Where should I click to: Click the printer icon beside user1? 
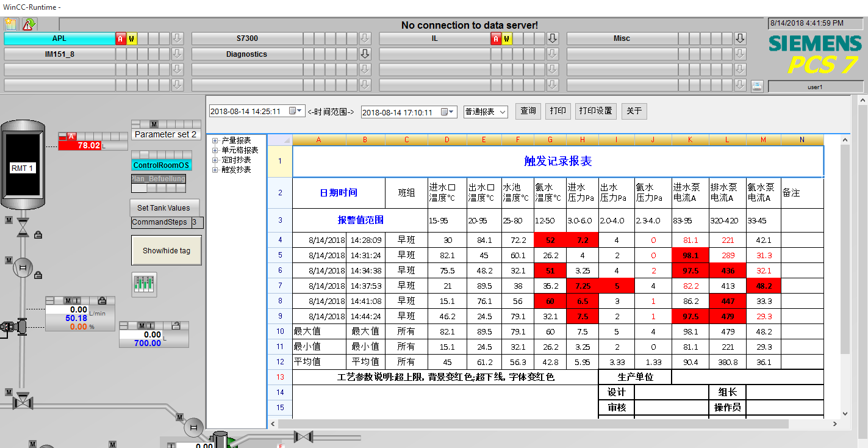[757, 86]
